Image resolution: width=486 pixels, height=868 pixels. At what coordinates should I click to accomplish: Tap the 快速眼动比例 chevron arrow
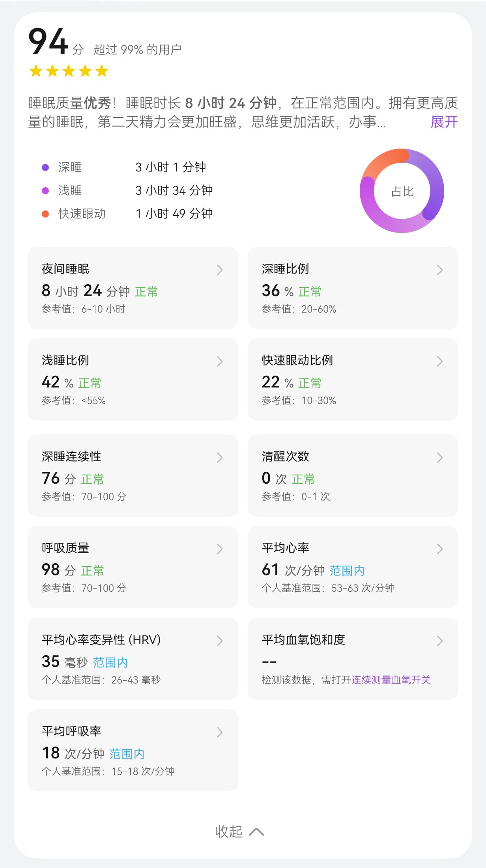click(440, 361)
